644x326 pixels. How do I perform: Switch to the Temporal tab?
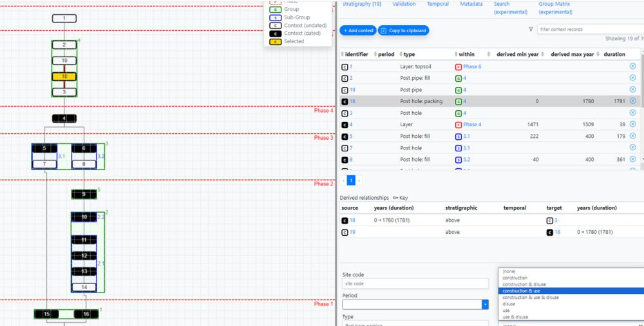(x=438, y=4)
